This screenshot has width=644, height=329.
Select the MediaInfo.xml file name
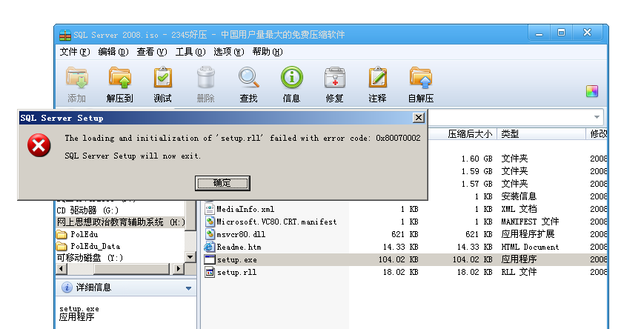[245, 209]
